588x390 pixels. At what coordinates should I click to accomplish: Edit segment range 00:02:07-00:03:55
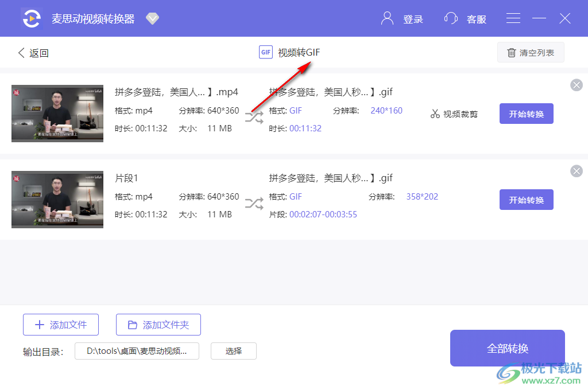323,214
